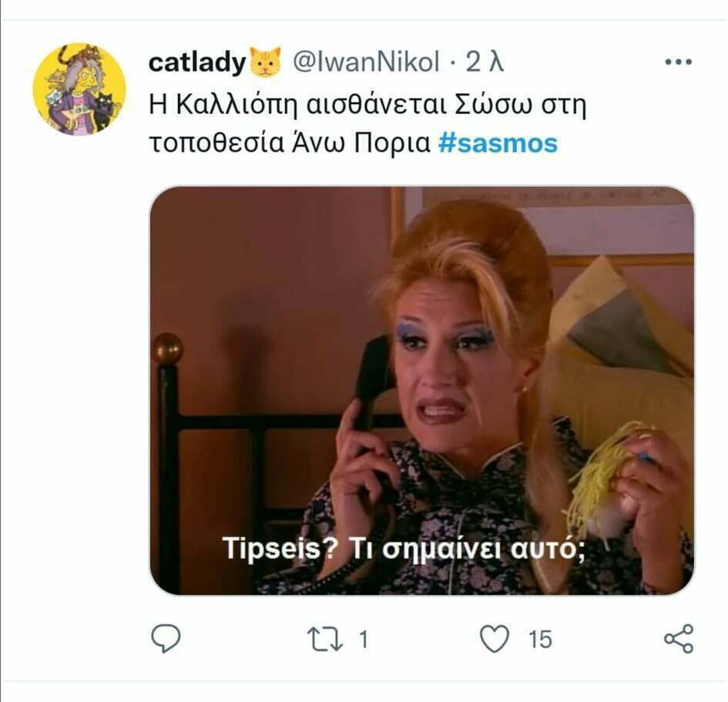Click the brass bedpost knob in the photo

[167, 348]
